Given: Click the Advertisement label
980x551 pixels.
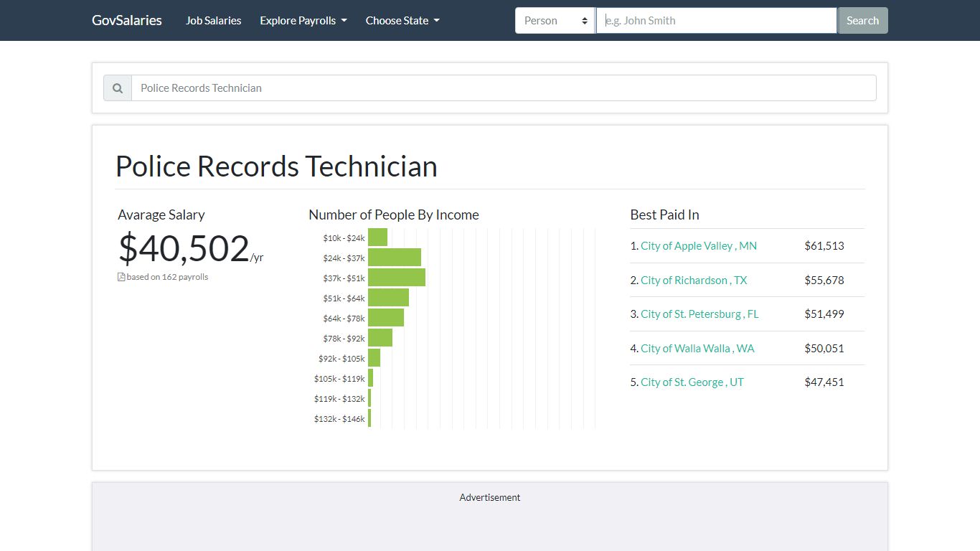Looking at the screenshot, I should (490, 497).
